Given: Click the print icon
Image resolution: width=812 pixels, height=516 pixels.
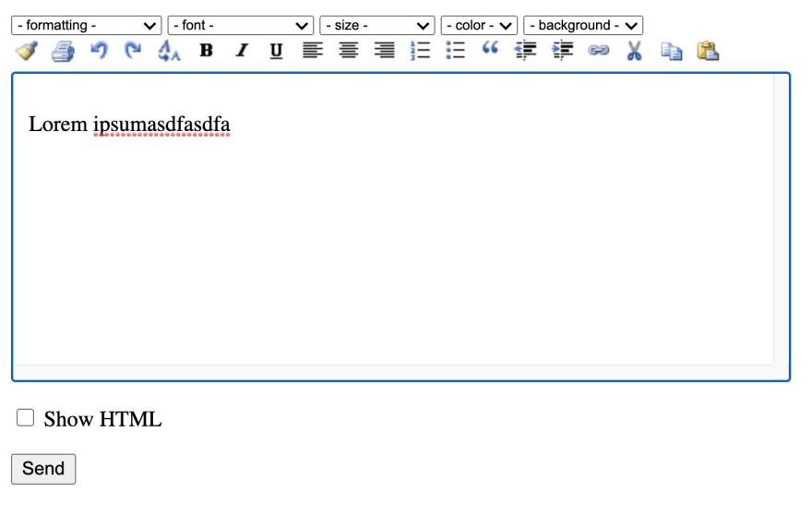Looking at the screenshot, I should coord(63,51).
